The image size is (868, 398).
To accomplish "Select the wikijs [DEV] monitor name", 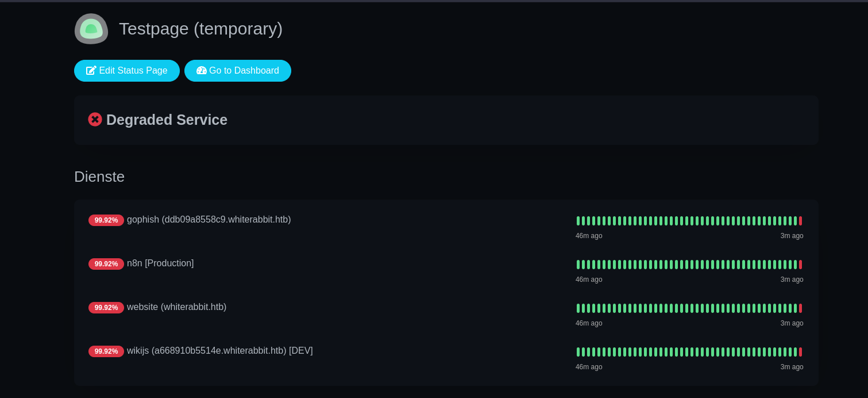I will click(219, 351).
